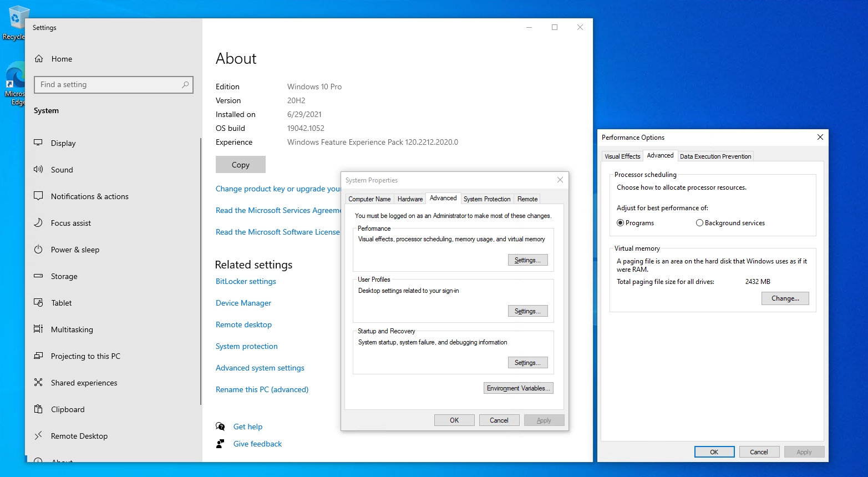Select the Programs radio button

(x=621, y=223)
